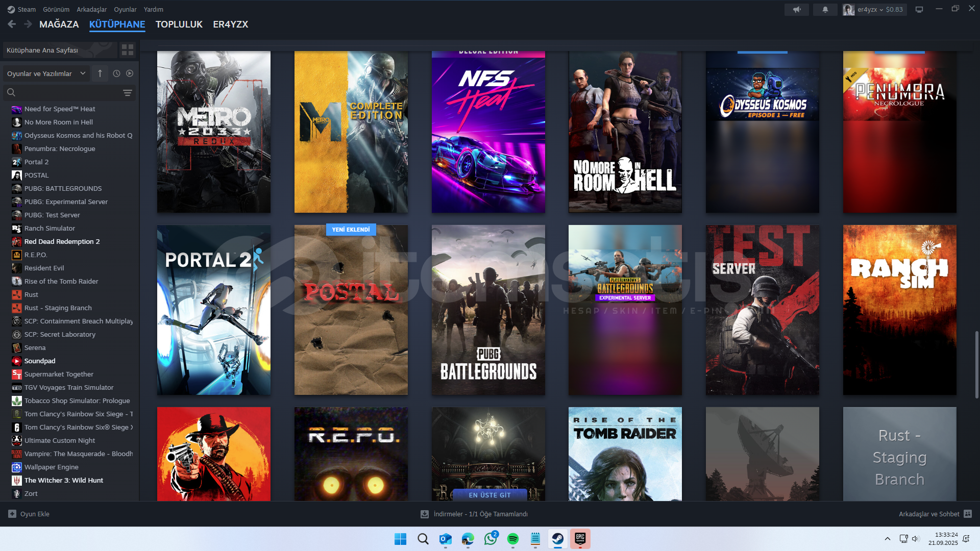Image resolution: width=980 pixels, height=551 pixels.
Task: Click the library vertical scrollbar
Action: tap(976, 365)
